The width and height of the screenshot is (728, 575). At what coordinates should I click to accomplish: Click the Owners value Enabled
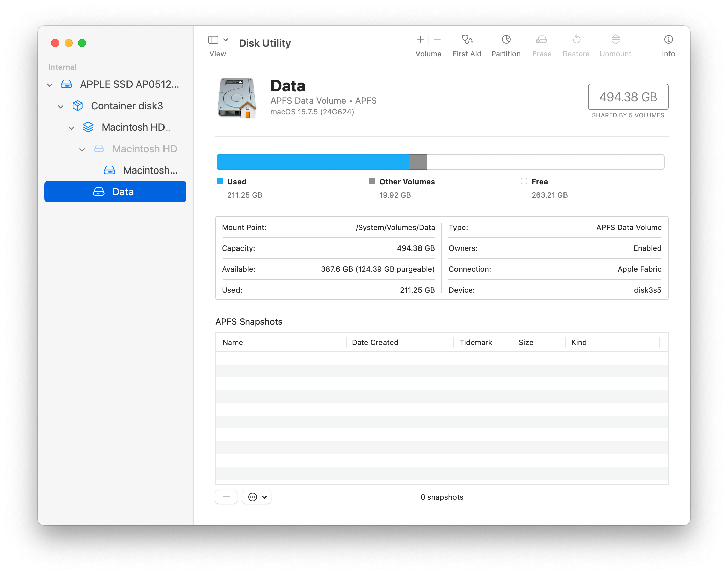click(647, 248)
